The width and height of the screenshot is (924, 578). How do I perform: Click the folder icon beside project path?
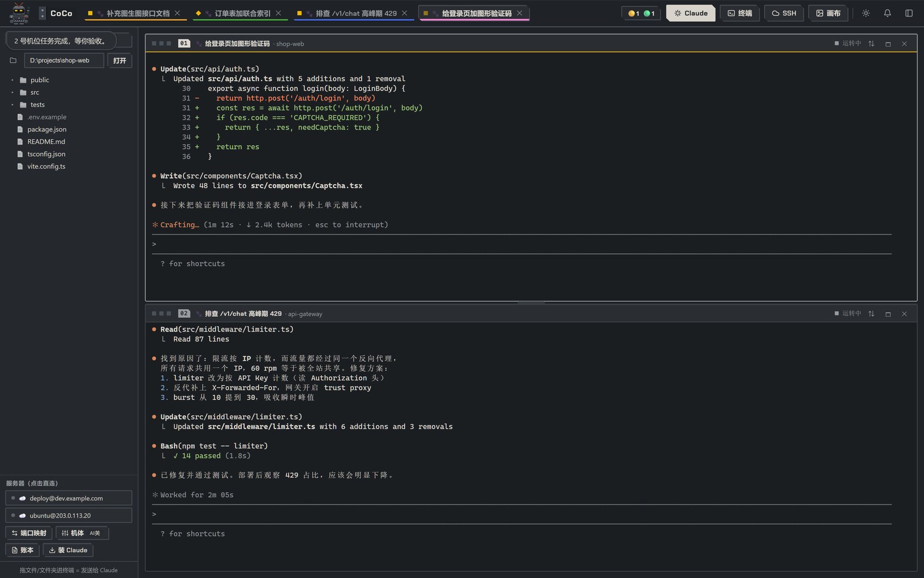click(13, 60)
